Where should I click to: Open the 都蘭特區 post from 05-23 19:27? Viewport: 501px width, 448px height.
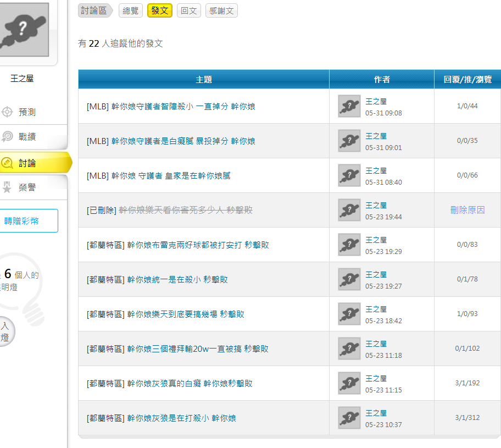(x=177, y=279)
